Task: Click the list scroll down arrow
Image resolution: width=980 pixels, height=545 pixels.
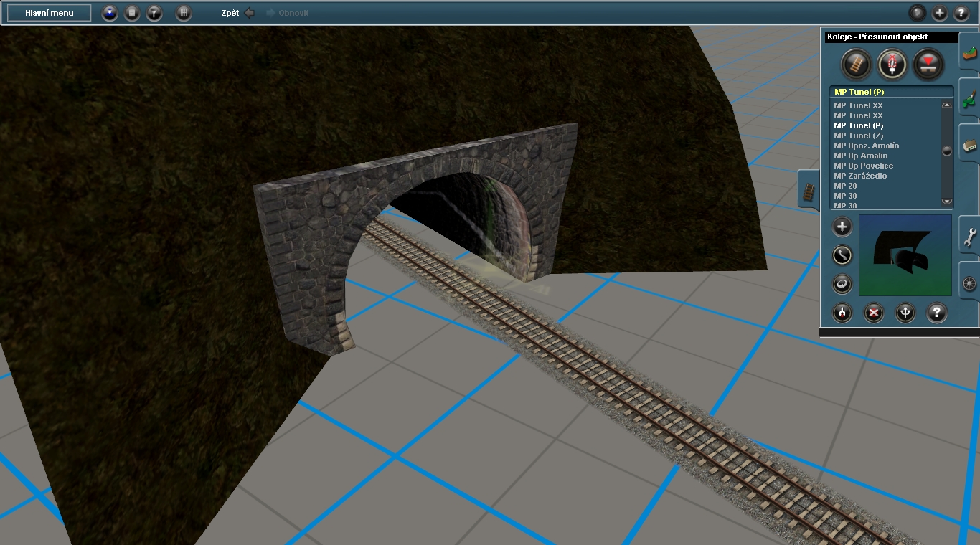Action: [946, 202]
